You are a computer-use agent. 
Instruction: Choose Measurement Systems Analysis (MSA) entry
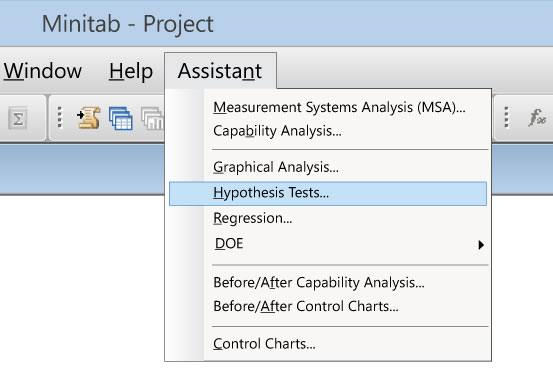[x=339, y=107]
